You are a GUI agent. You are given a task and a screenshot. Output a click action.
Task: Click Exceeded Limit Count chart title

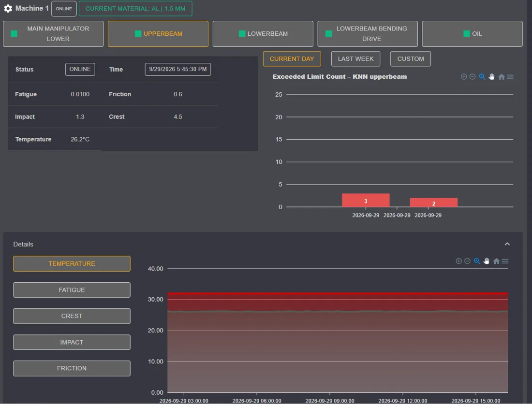click(340, 77)
